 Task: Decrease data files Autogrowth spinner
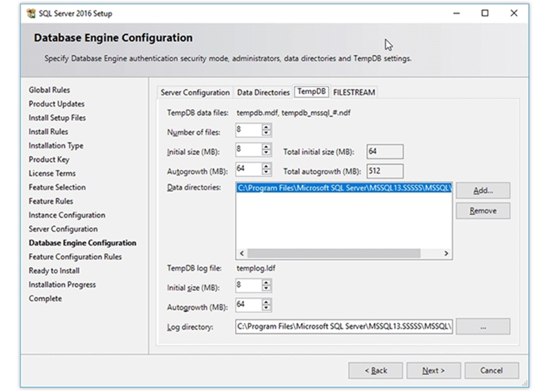coord(267,173)
